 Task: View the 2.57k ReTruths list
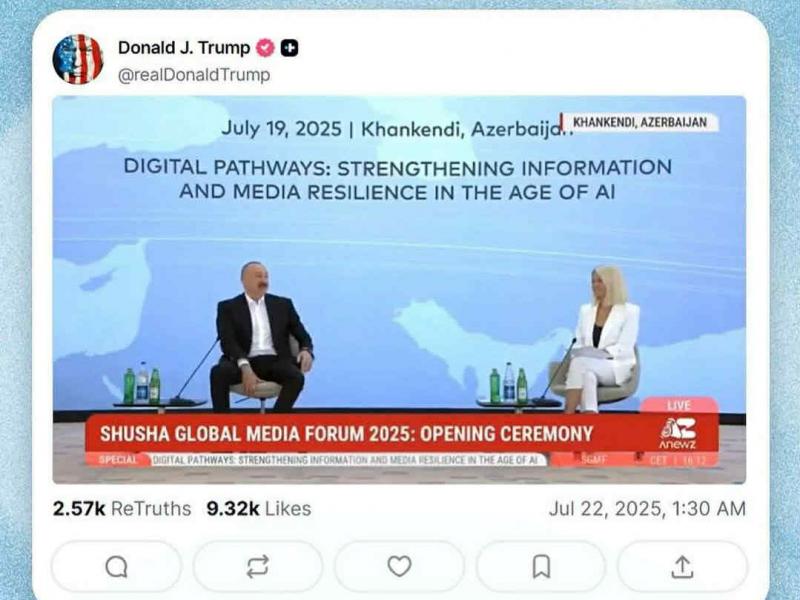(x=122, y=509)
